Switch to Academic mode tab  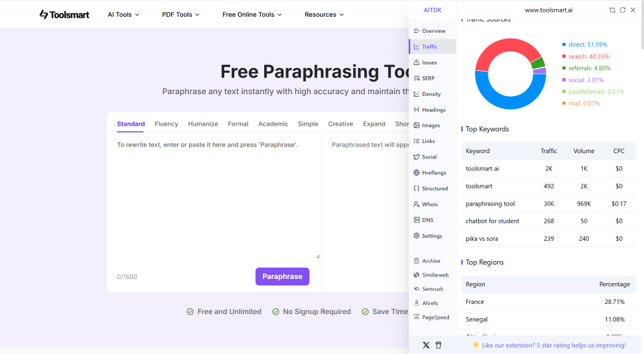[x=273, y=123]
